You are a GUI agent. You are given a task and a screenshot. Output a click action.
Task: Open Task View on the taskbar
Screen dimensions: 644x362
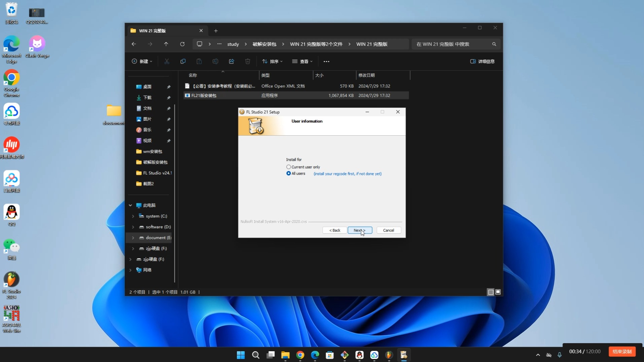(x=270, y=355)
